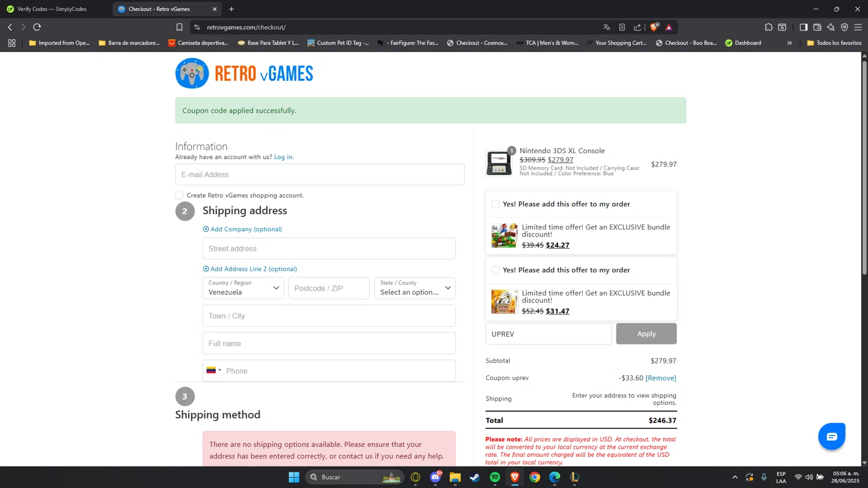Bookmark this page icon
868x488 pixels.
click(179, 27)
